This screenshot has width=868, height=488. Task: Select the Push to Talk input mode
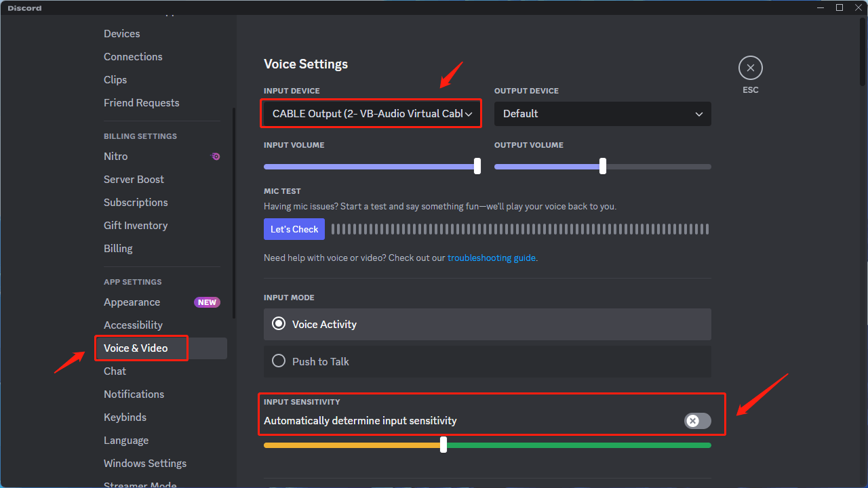pyautogui.click(x=278, y=361)
